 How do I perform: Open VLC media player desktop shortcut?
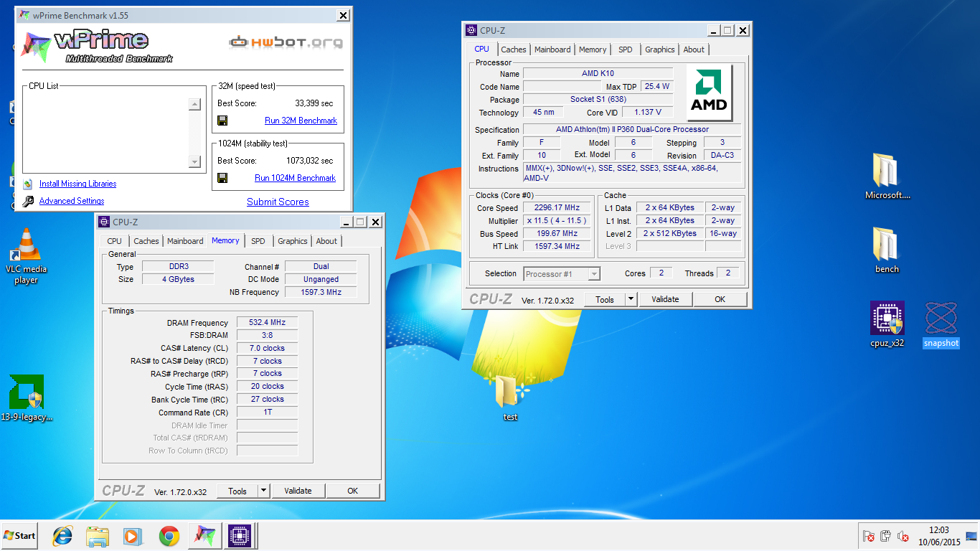(26, 256)
